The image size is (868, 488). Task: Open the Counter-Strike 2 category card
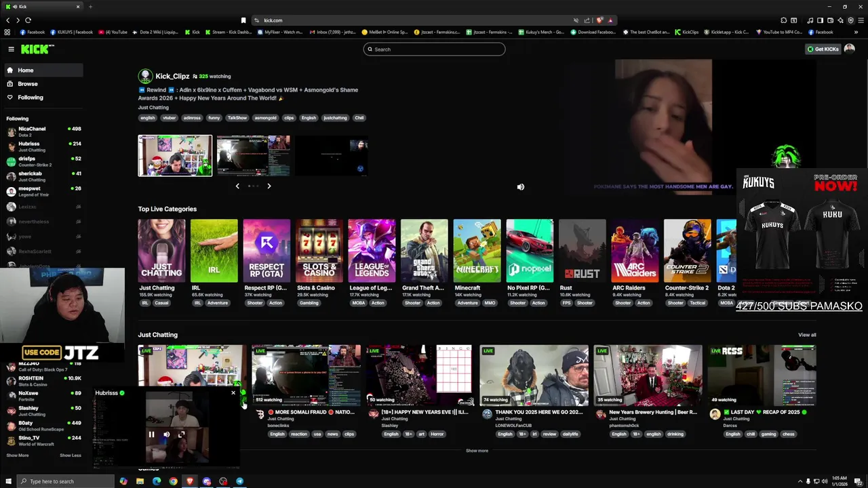point(688,250)
